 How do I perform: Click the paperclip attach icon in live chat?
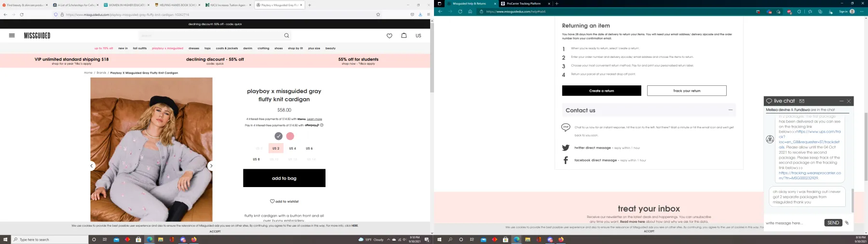(847, 223)
